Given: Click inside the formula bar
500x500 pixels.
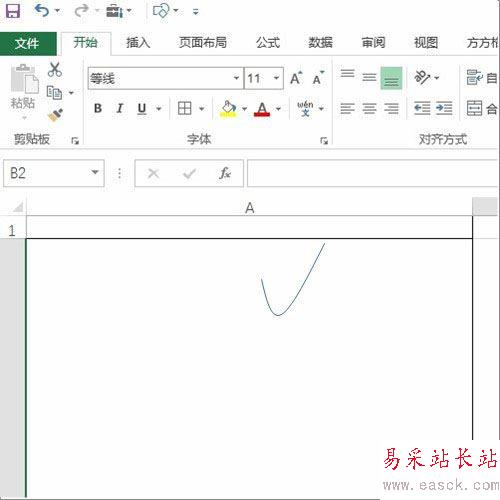Looking at the screenshot, I should (x=373, y=173).
